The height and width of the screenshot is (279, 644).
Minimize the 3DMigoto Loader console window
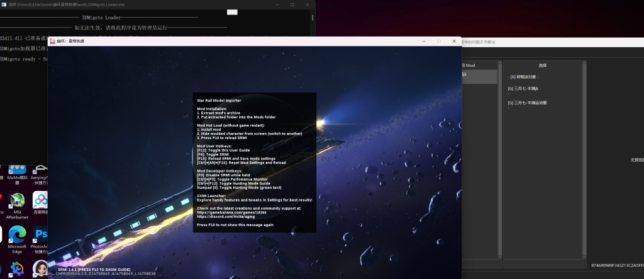[x=277, y=4]
